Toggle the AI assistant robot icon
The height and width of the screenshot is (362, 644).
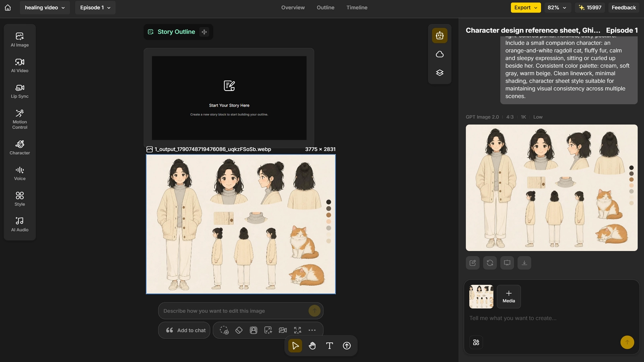440,35
